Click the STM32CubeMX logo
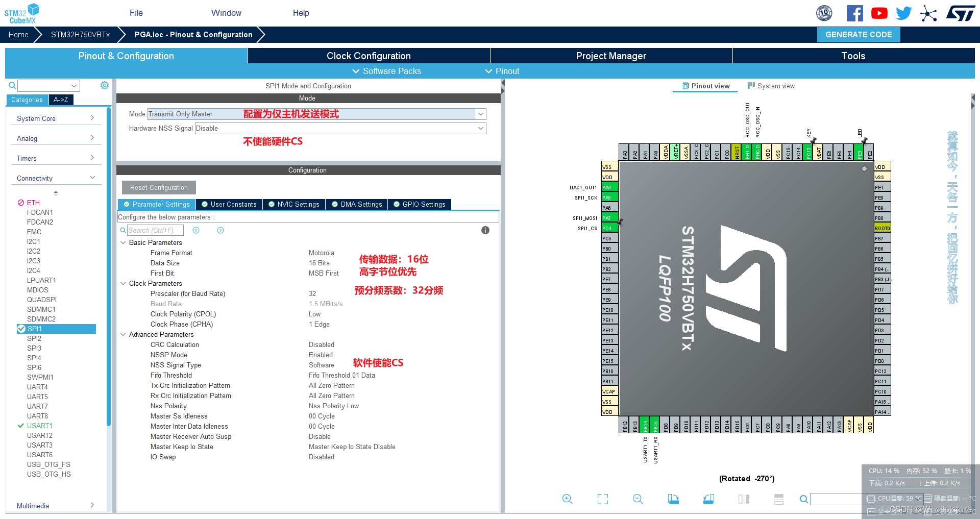980x519 pixels. point(22,13)
